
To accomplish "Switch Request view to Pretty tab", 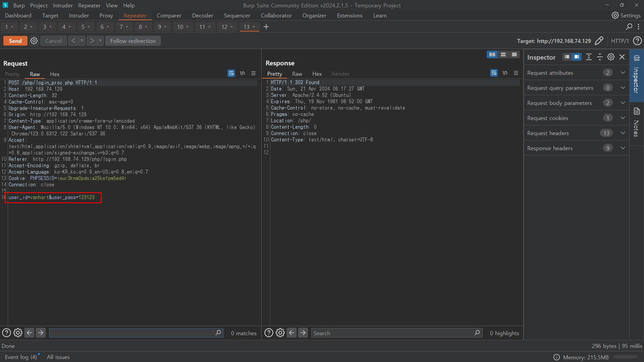I will tap(12, 74).
